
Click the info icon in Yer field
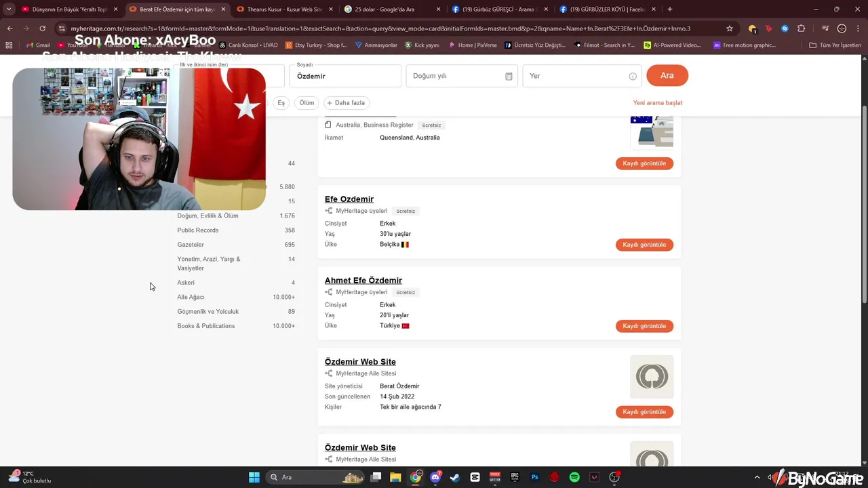633,76
